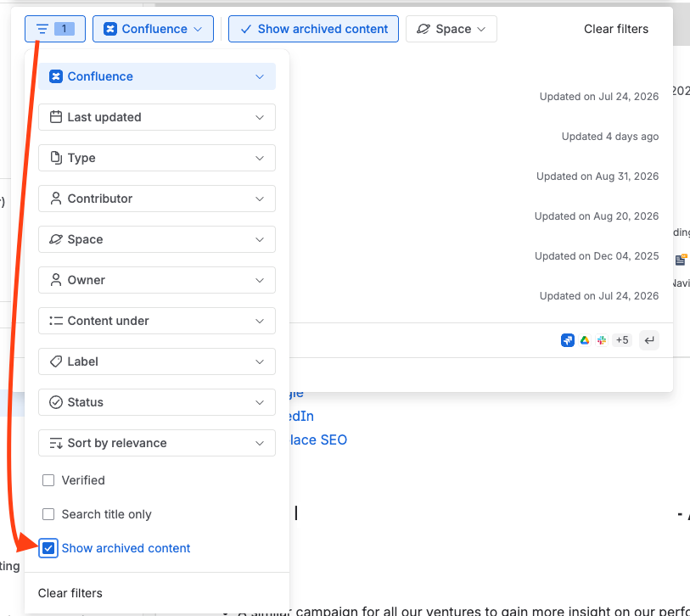Click the 'edIn' link in the page behind
Screen dimensions: 690x616
coord(301,417)
